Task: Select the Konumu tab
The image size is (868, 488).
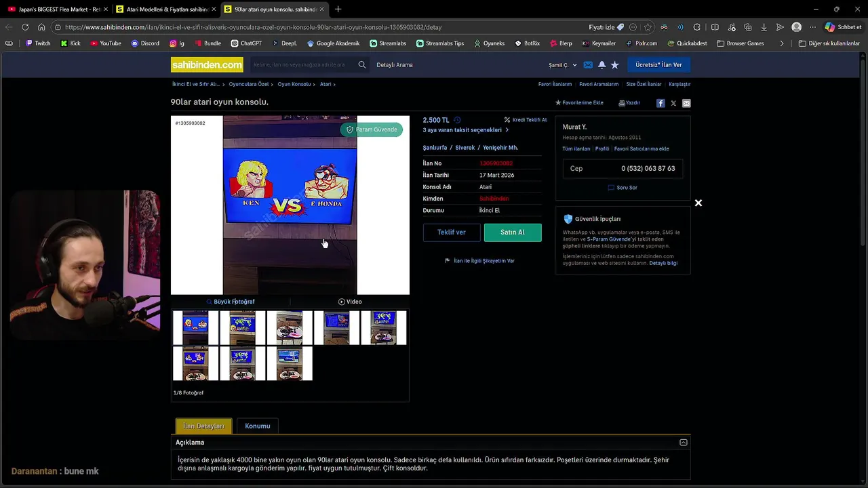Action: pyautogui.click(x=257, y=426)
